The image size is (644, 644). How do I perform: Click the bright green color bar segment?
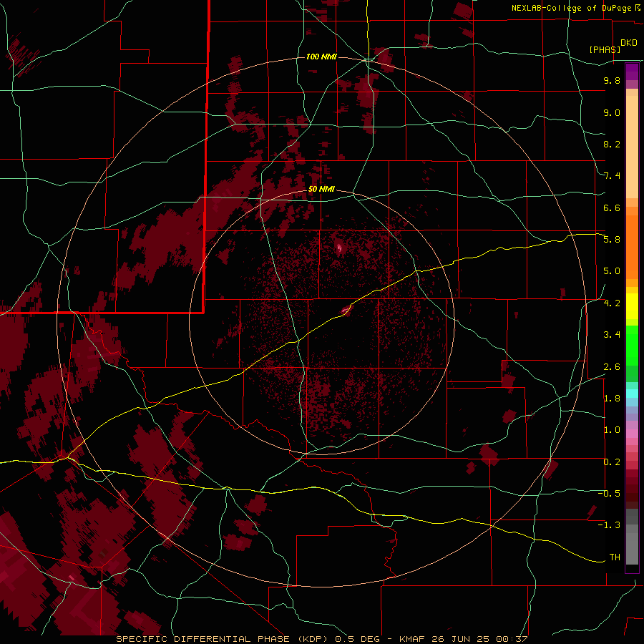632,346
